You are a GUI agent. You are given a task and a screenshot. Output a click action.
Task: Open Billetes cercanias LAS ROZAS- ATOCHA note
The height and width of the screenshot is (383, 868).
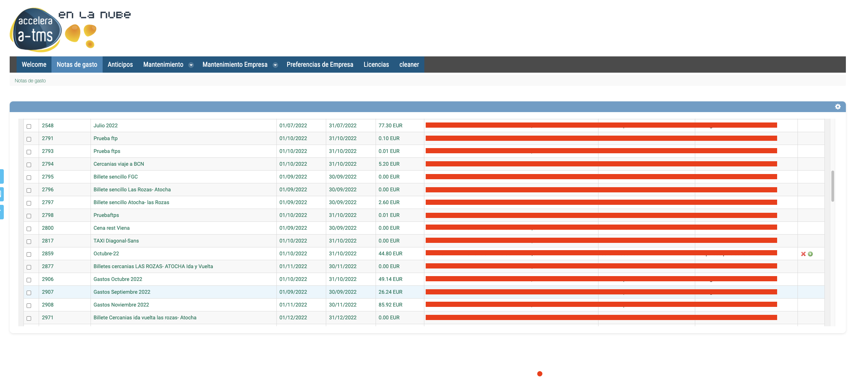[153, 266]
